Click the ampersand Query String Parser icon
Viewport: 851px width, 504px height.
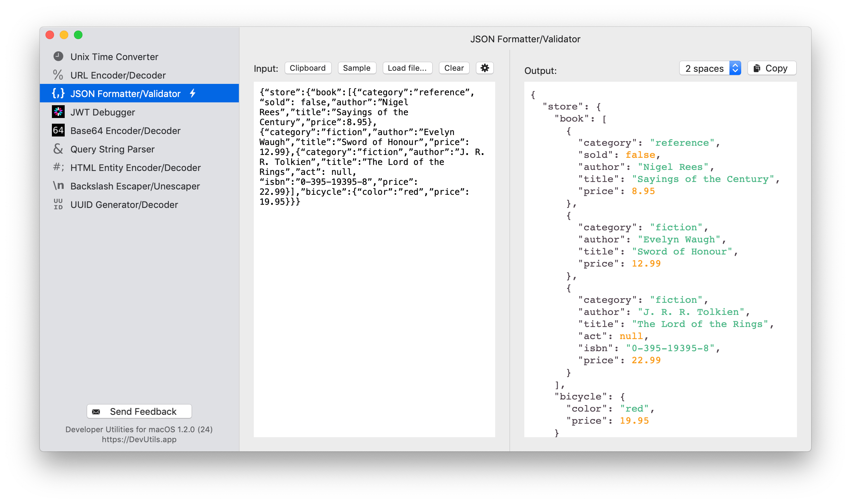pos(58,149)
